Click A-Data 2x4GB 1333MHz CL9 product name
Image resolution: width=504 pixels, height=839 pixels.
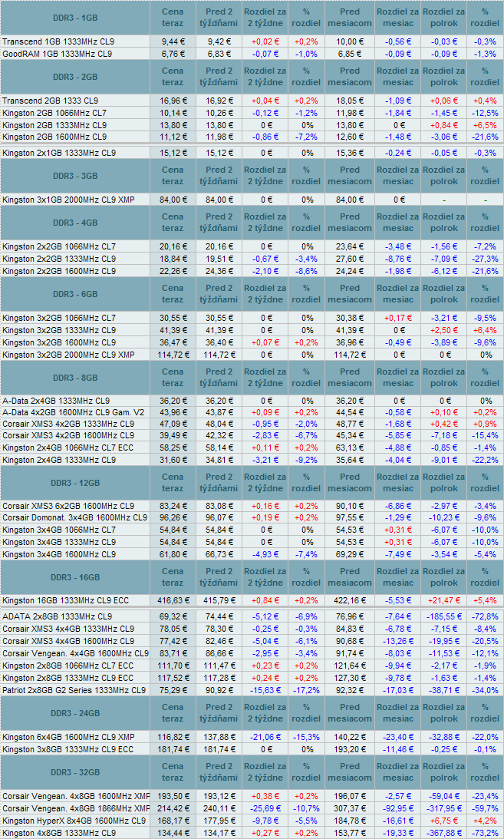55,400
